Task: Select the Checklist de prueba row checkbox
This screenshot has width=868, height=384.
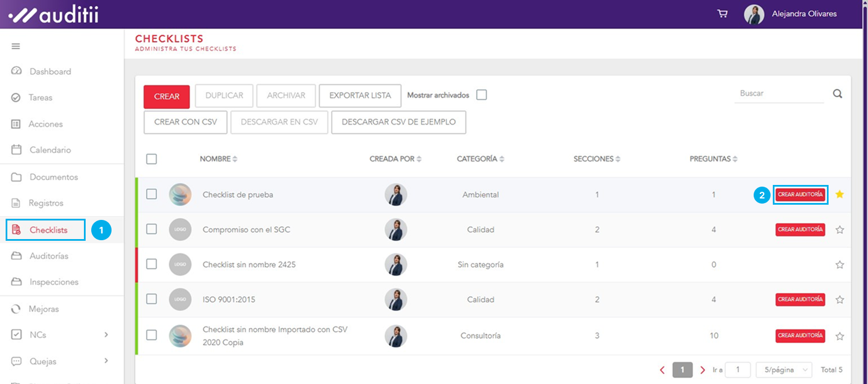Action: (x=152, y=195)
